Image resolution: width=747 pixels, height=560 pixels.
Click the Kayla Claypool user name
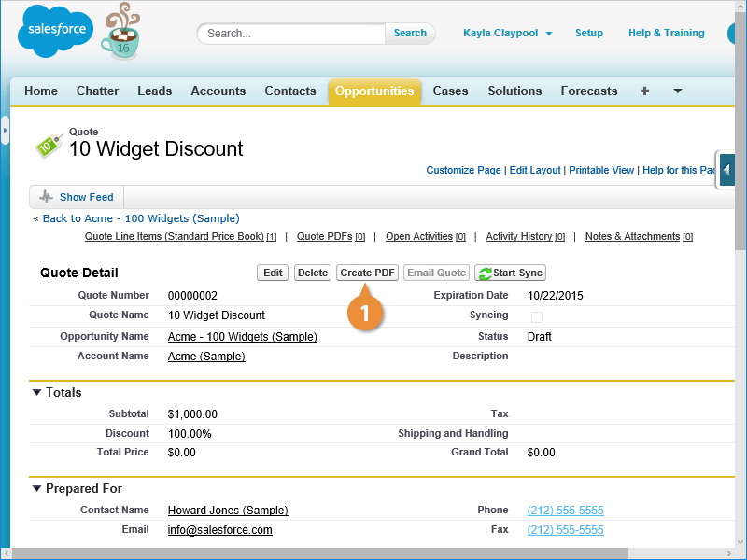[500, 33]
